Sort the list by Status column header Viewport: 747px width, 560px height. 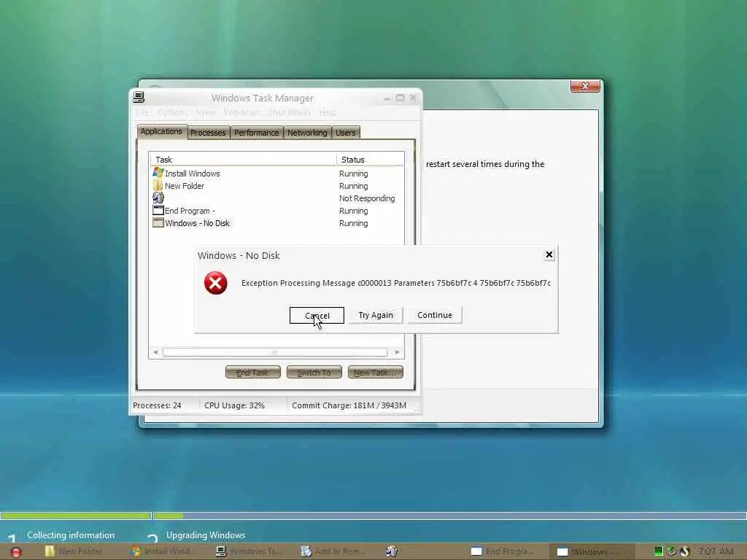point(370,160)
